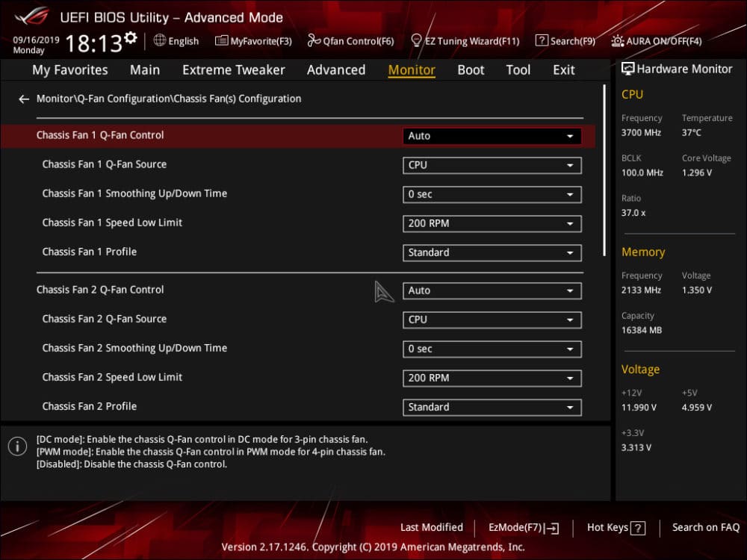Click Last Modified button
Viewport: 747px width, 560px height.
click(x=432, y=528)
